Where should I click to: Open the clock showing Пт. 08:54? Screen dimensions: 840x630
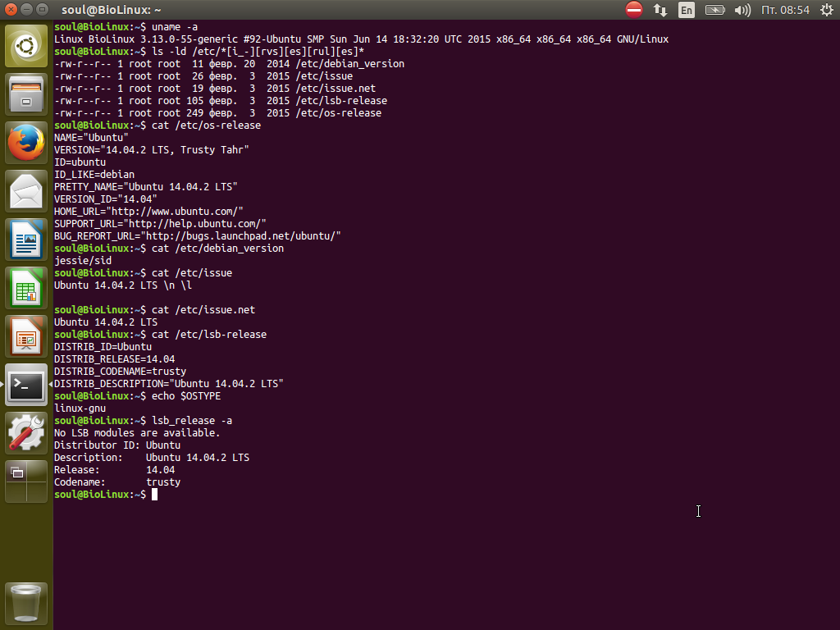(785, 10)
